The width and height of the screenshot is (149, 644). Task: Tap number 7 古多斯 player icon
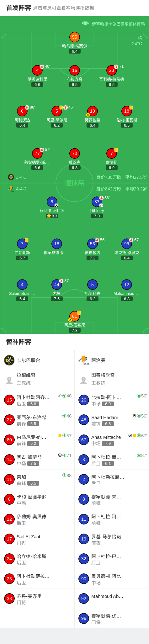coord(112,153)
